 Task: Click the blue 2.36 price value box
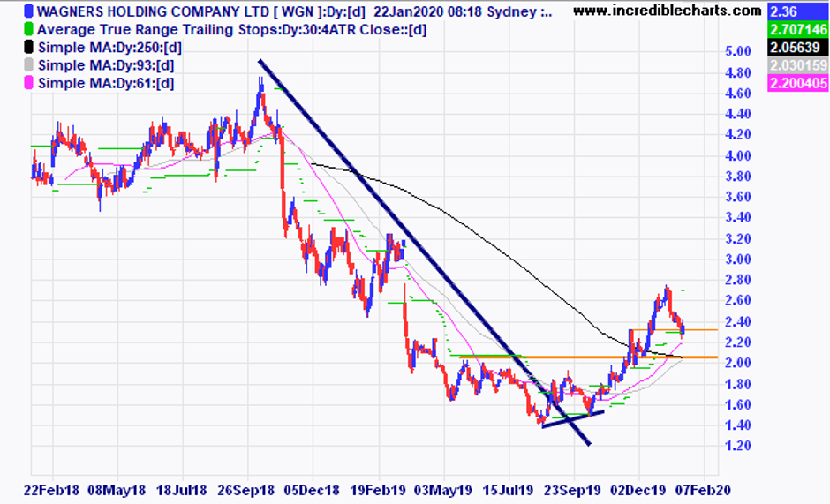[x=797, y=11]
